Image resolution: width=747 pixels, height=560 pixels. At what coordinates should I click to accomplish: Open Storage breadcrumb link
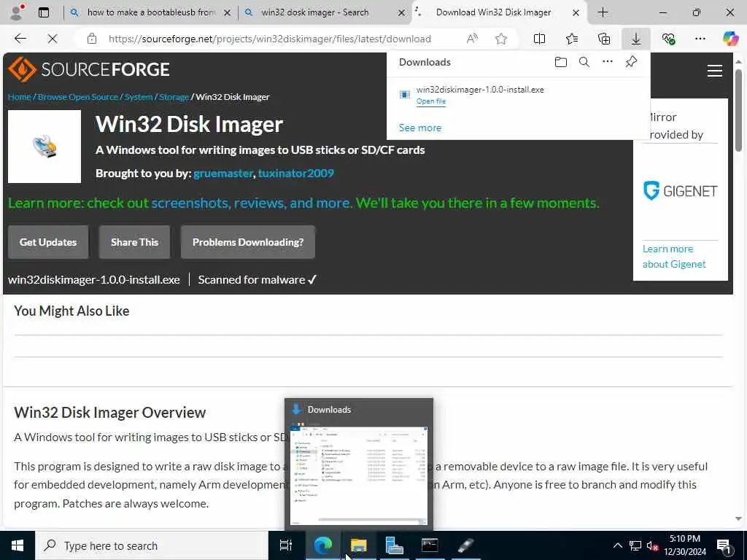tap(174, 97)
